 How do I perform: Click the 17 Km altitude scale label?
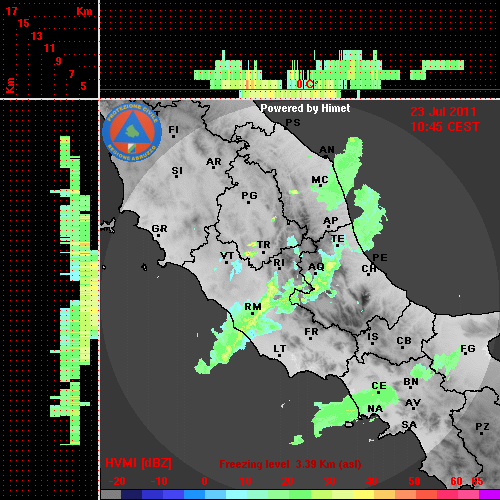click(11, 11)
